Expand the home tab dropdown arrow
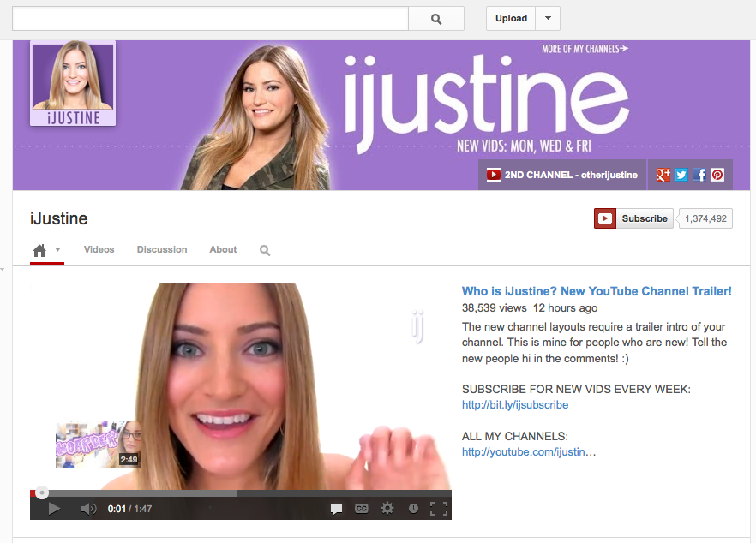This screenshot has height=543, width=756. (x=58, y=250)
